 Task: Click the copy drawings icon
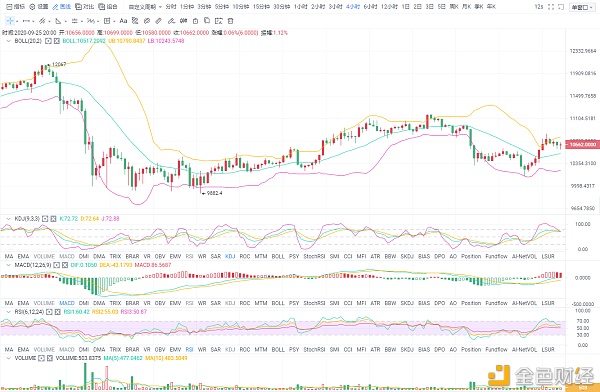[x=207, y=21]
